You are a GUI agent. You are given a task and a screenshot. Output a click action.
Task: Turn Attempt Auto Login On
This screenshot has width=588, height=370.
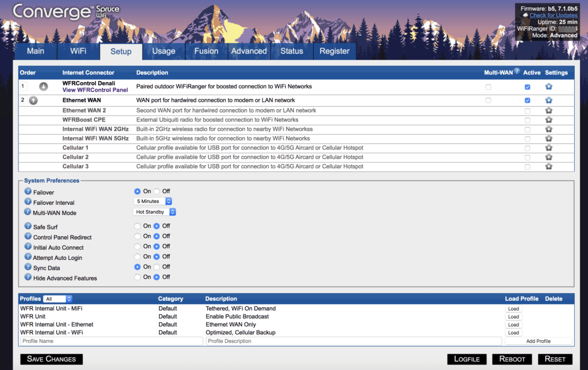(x=138, y=256)
